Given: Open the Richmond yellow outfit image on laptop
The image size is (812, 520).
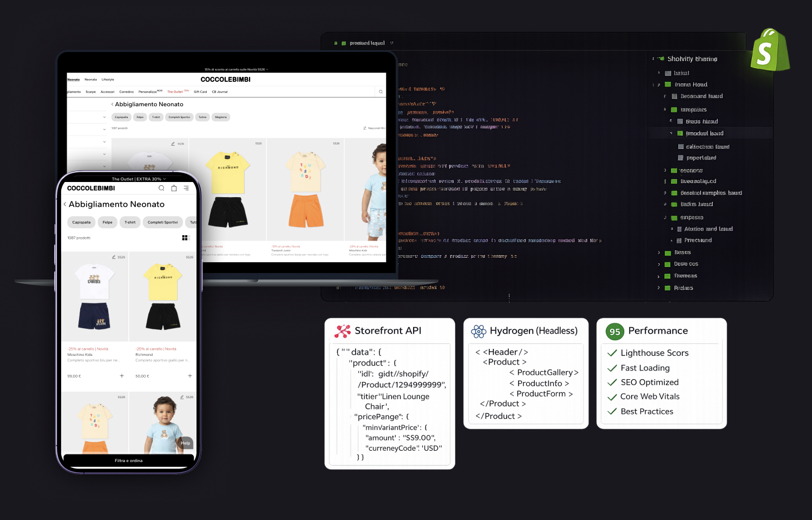Looking at the screenshot, I should pos(228,189).
